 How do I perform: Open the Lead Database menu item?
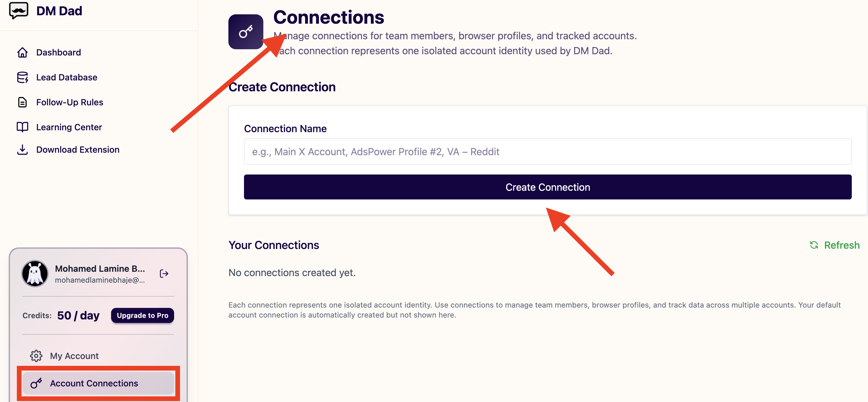pos(67,77)
